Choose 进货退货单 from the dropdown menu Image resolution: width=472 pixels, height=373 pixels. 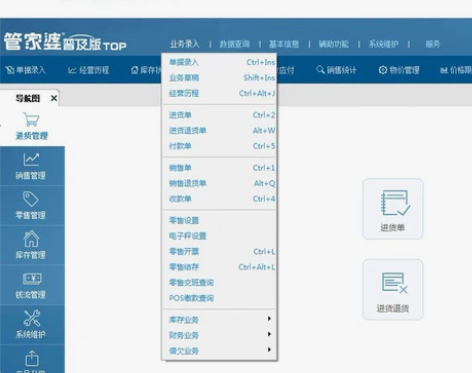pyautogui.click(x=219, y=130)
